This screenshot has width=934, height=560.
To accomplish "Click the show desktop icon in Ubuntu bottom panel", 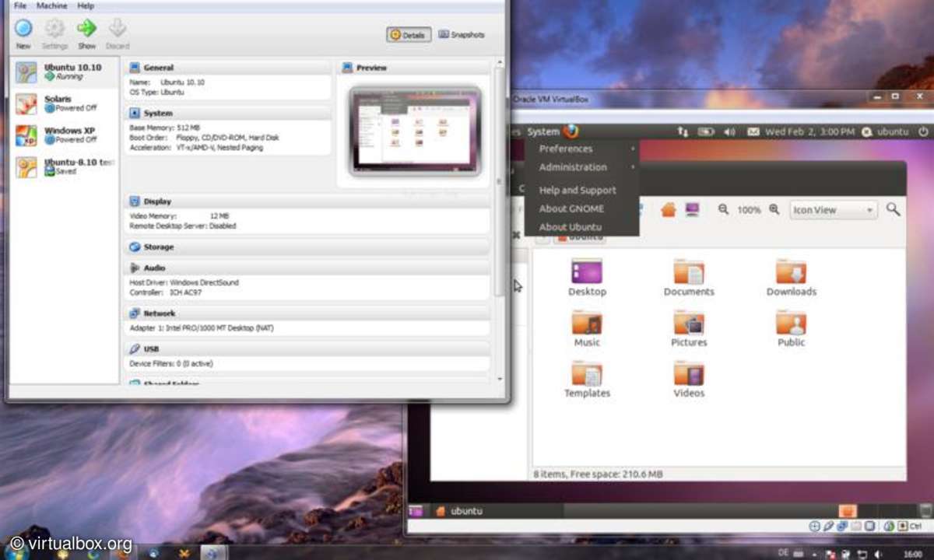I will (416, 511).
